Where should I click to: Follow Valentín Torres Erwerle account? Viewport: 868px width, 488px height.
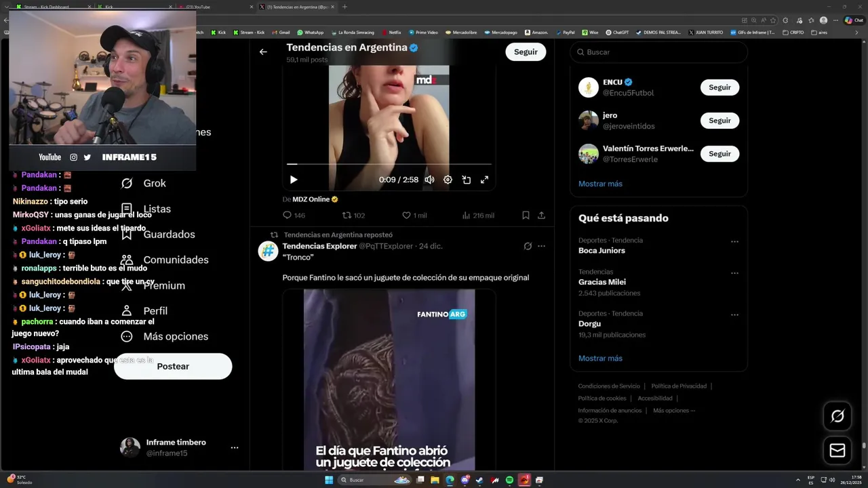coord(719,154)
